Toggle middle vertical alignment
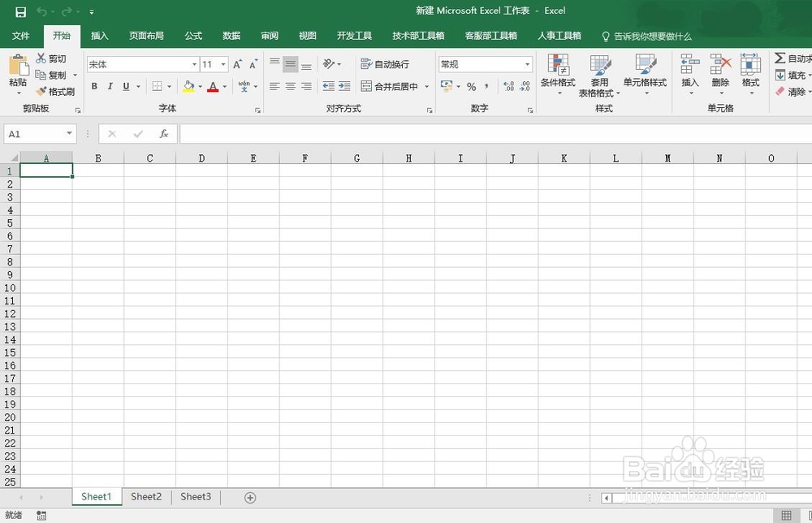This screenshot has width=812, height=523. click(291, 64)
